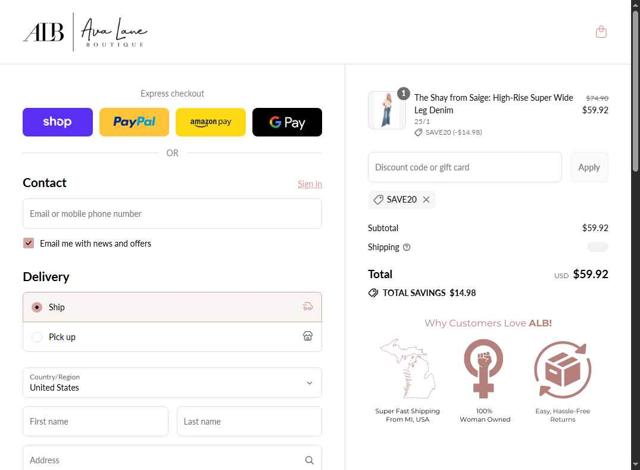Click the Discount code or gift card field

tap(465, 167)
